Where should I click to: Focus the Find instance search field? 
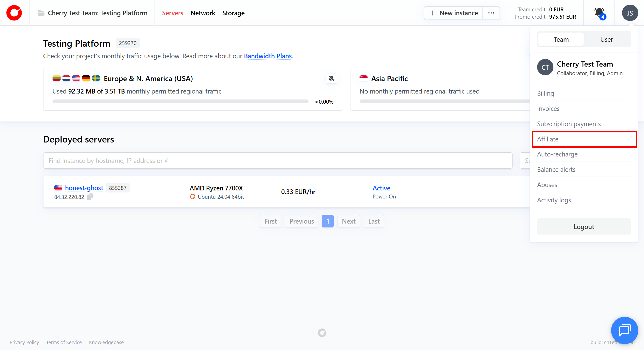click(277, 161)
